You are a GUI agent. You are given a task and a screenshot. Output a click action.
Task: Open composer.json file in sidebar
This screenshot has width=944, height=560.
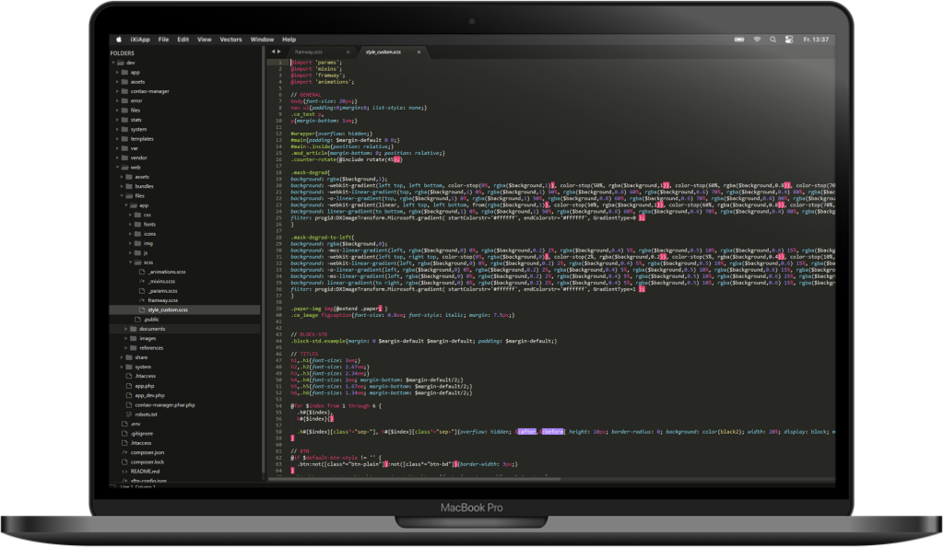[147, 452]
